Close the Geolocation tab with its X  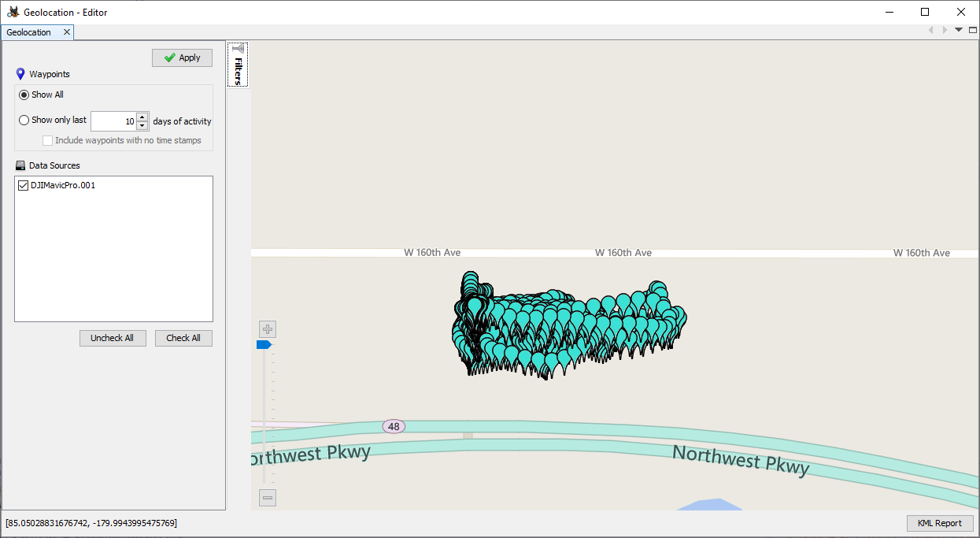pos(67,32)
